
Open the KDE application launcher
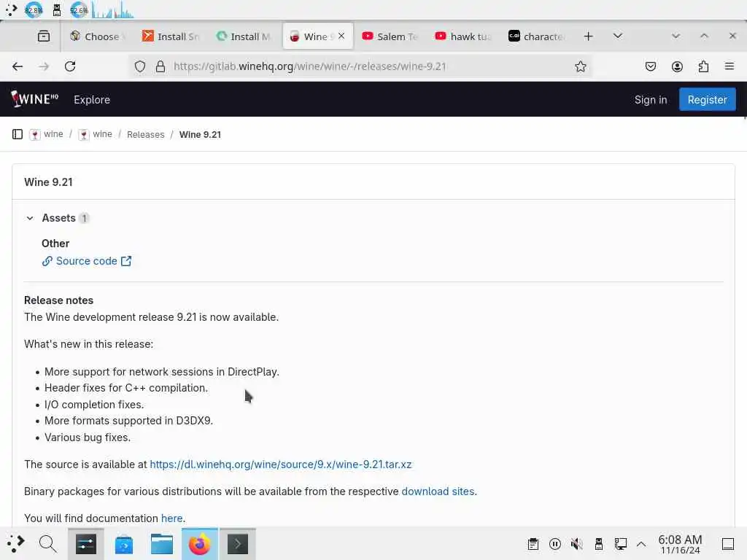pyautogui.click(x=15, y=544)
